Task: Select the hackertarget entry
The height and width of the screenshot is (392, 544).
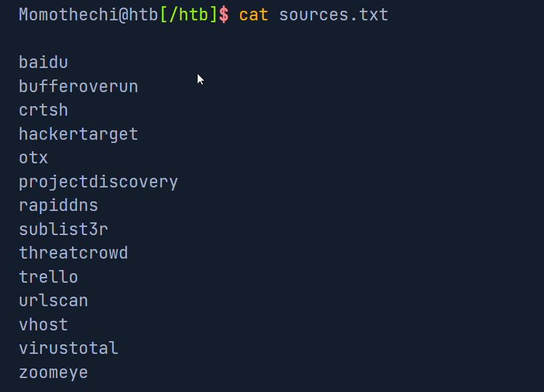Action: pos(78,134)
